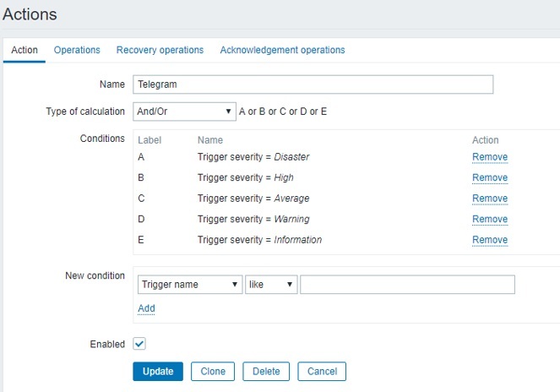Click the Name field containing Telegram
This screenshot has width=560, height=392.
click(x=313, y=84)
